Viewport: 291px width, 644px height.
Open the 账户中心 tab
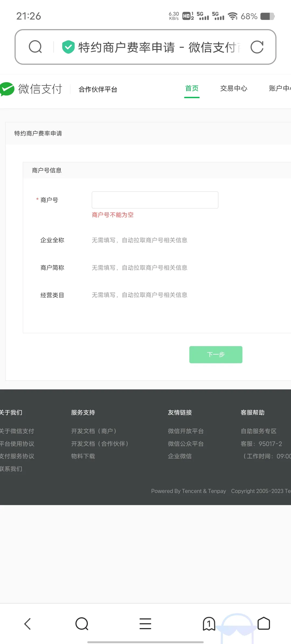280,88
